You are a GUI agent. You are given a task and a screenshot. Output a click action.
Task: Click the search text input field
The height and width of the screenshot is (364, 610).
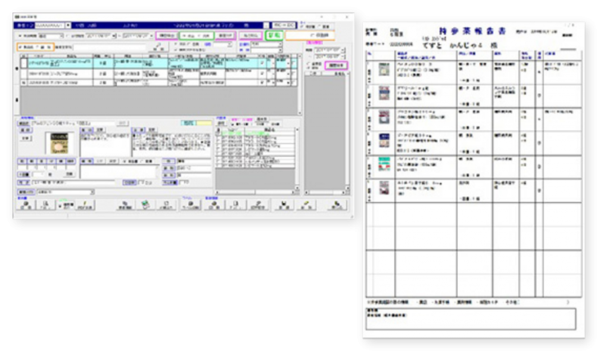point(110,47)
